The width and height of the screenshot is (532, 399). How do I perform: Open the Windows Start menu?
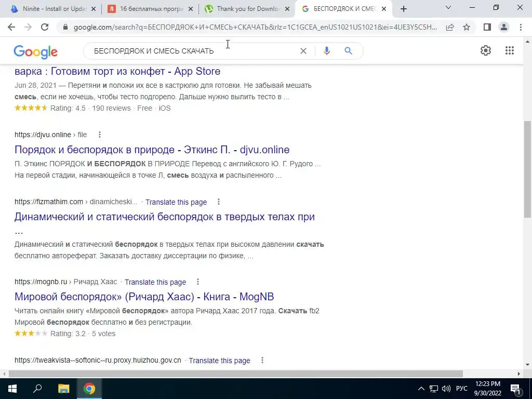(x=12, y=389)
